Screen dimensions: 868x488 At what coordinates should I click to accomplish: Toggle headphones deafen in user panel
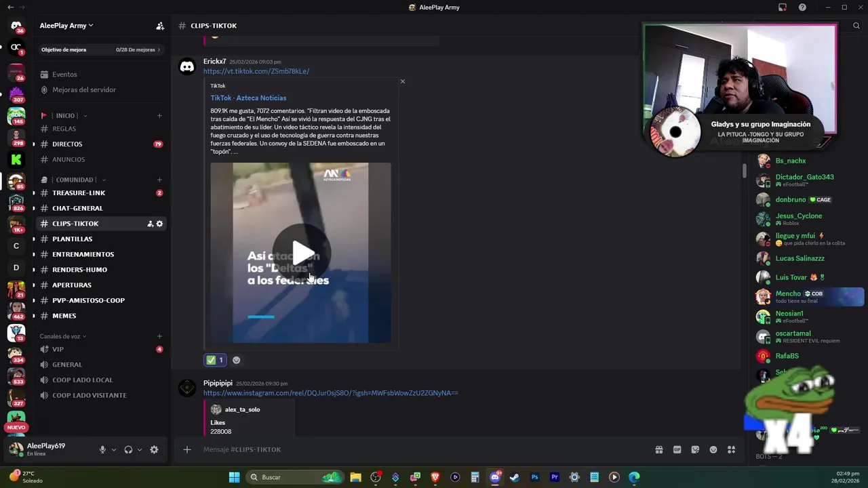point(128,449)
